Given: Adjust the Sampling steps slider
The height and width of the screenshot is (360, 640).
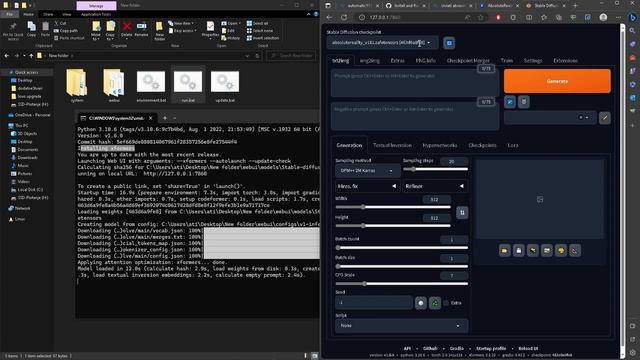Looking at the screenshot, I should coord(435,169).
